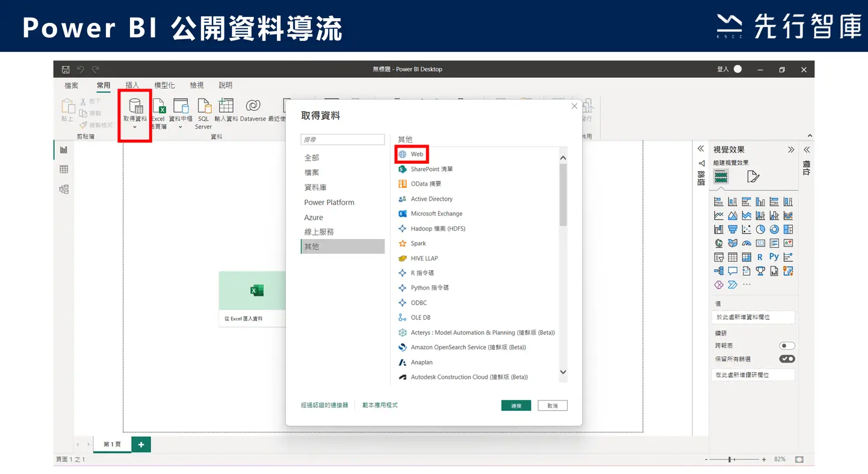Open the 經過認證的連接器 link

(324, 405)
